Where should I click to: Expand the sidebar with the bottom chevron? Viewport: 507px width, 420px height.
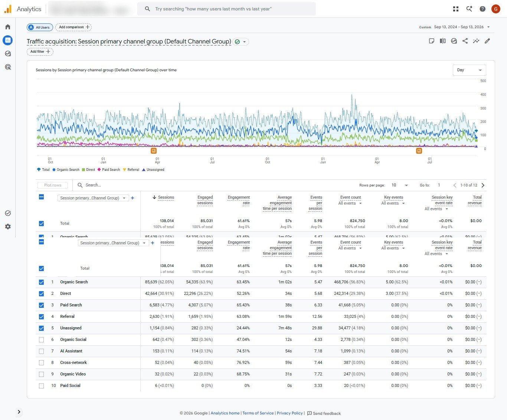click(x=19, y=412)
